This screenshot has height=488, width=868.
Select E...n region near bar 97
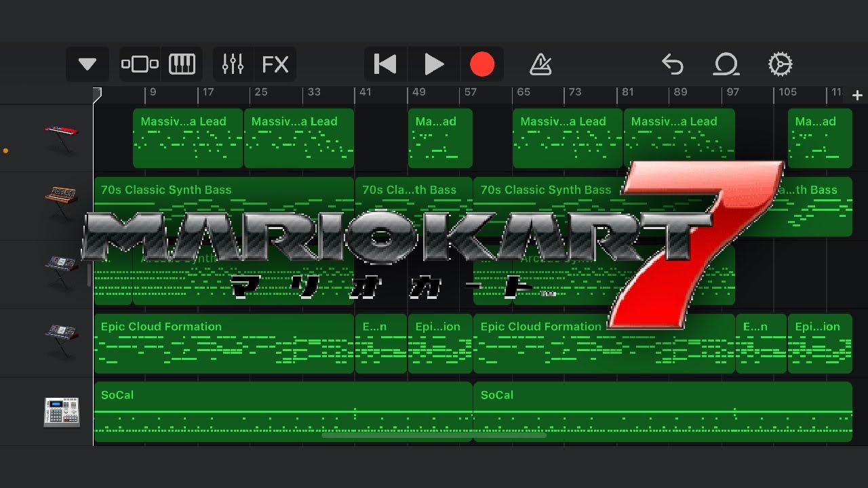[x=762, y=343]
